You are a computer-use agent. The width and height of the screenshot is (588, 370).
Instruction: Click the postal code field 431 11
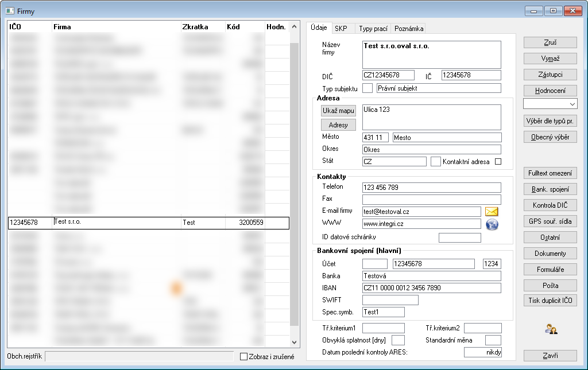pyautogui.click(x=375, y=138)
